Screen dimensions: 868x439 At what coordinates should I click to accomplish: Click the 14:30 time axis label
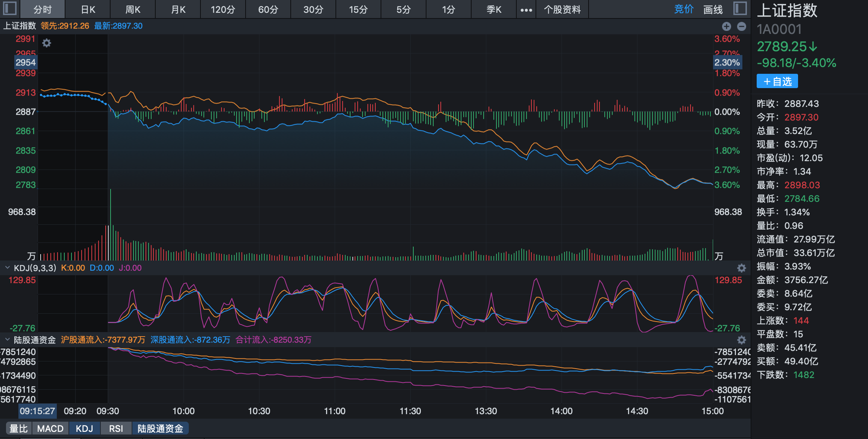coord(637,411)
